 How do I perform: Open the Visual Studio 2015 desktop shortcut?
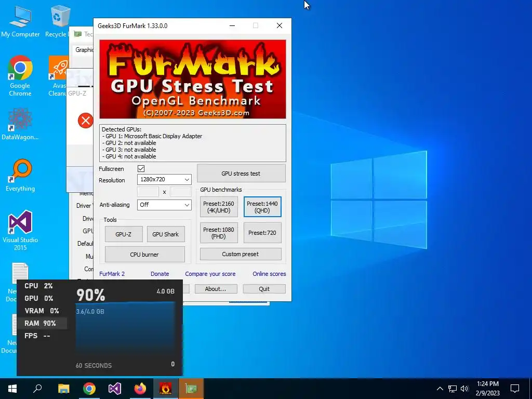tap(20, 230)
